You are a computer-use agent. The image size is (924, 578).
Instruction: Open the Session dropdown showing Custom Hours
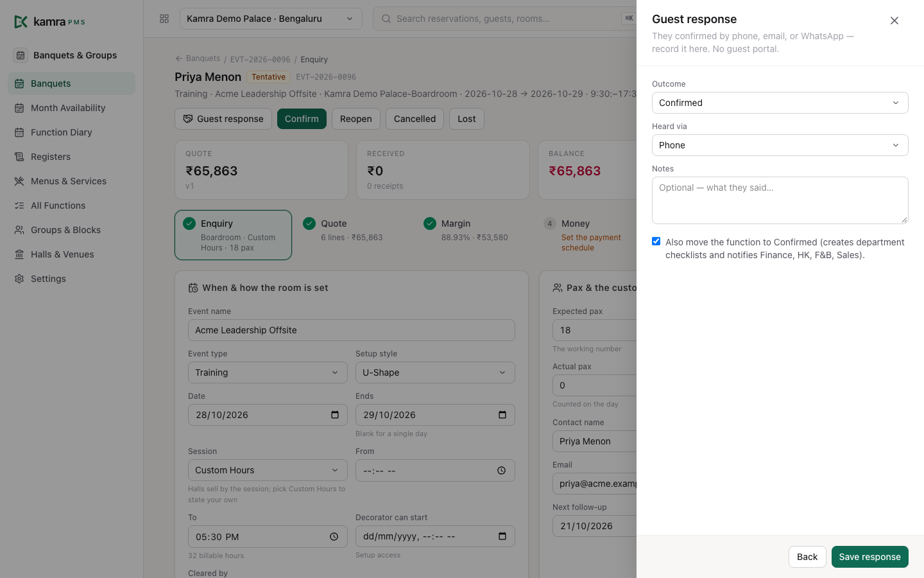(268, 470)
